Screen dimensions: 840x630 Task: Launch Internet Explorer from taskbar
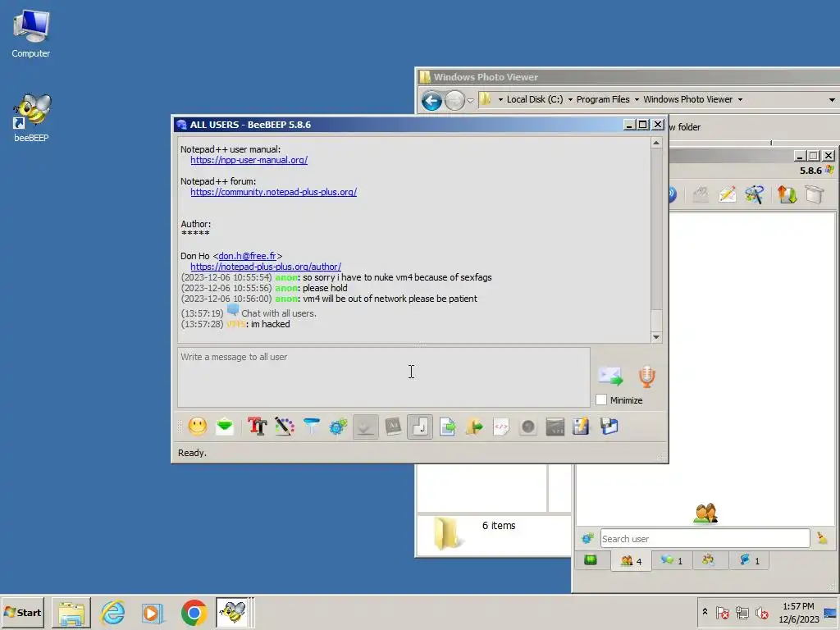(x=112, y=612)
